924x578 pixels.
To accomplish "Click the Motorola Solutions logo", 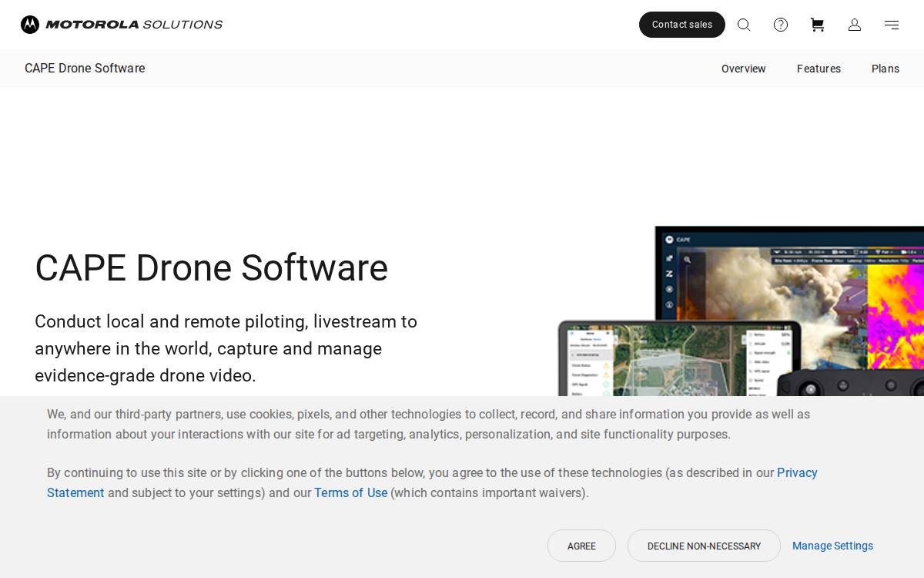I will pyautogui.click(x=122, y=25).
